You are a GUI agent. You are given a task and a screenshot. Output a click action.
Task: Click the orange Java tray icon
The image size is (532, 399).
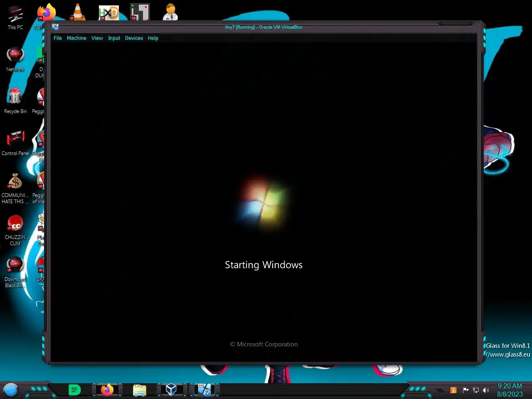tap(453, 390)
